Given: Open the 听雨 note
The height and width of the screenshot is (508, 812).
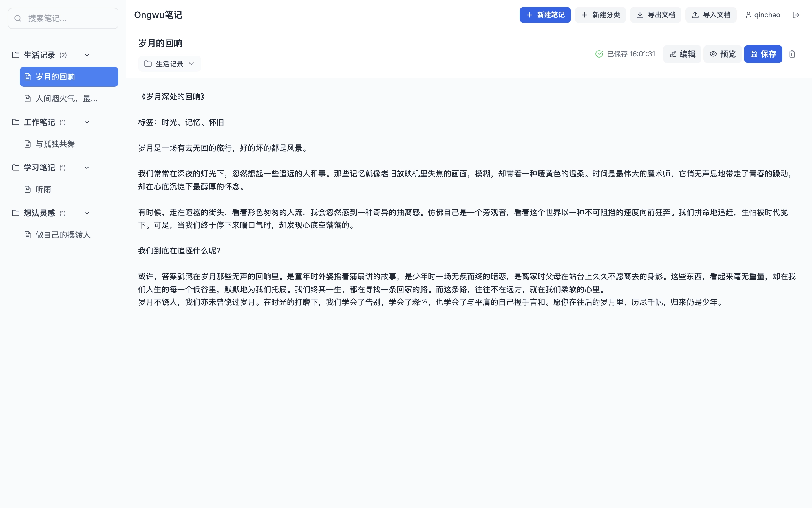Looking at the screenshot, I should (x=69, y=189).
